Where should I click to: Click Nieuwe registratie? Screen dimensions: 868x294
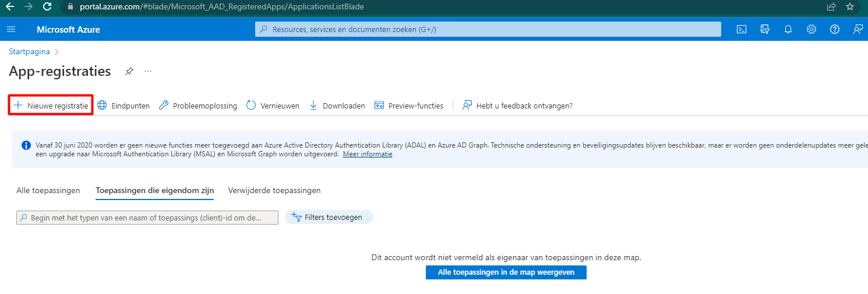click(x=51, y=106)
